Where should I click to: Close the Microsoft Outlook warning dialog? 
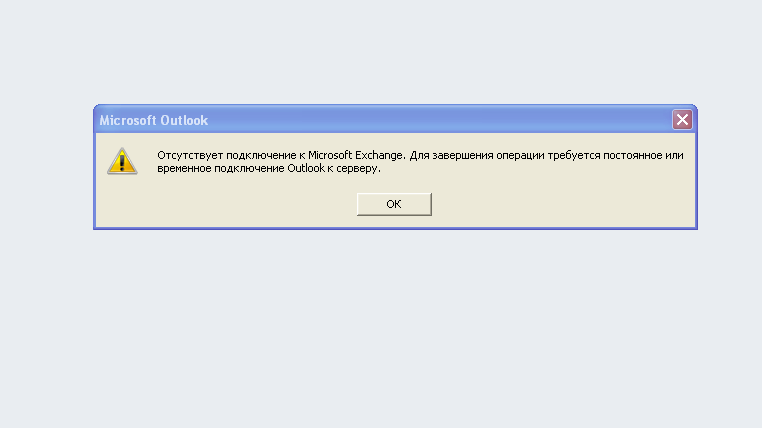682,120
